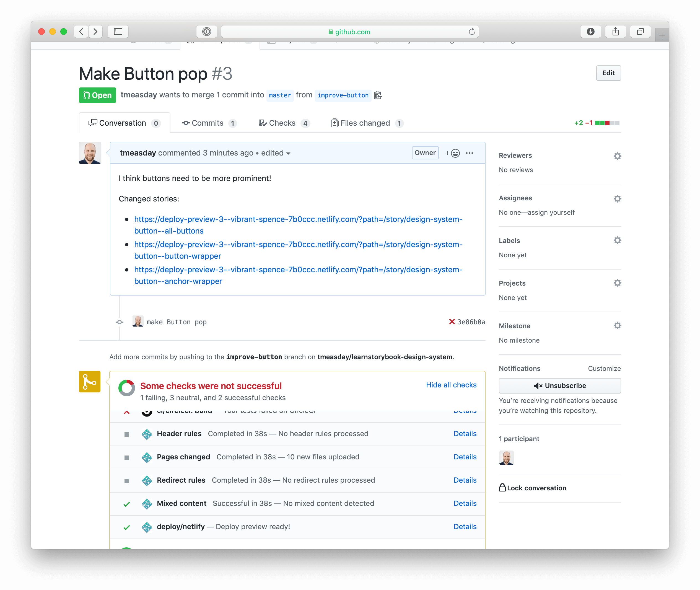The image size is (700, 590).
Task: Click the yellow merge branch icon
Action: (x=90, y=382)
